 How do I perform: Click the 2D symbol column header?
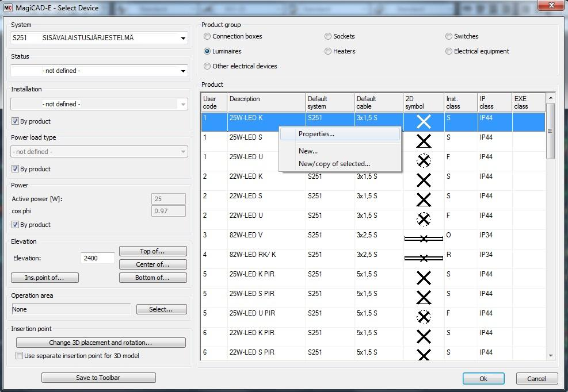pyautogui.click(x=424, y=102)
